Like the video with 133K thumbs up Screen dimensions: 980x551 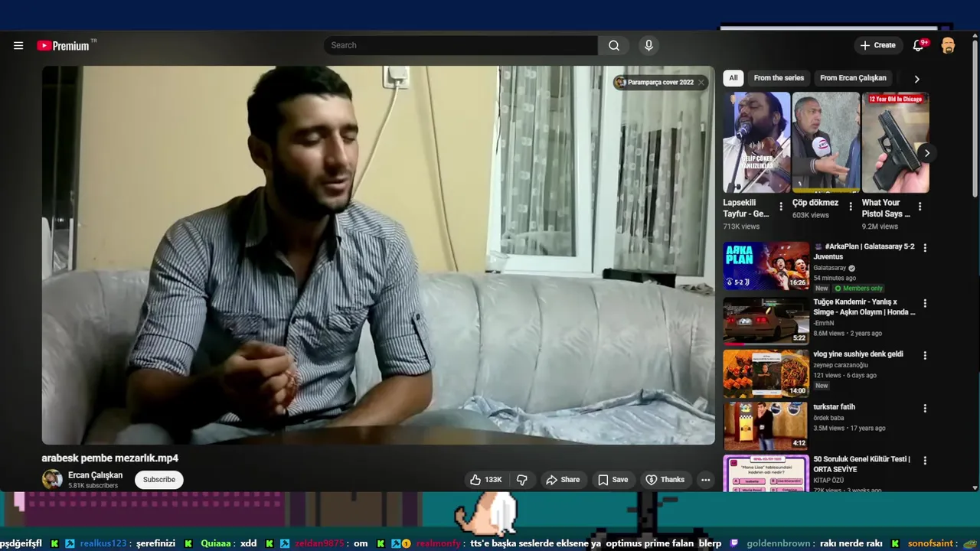[485, 480]
